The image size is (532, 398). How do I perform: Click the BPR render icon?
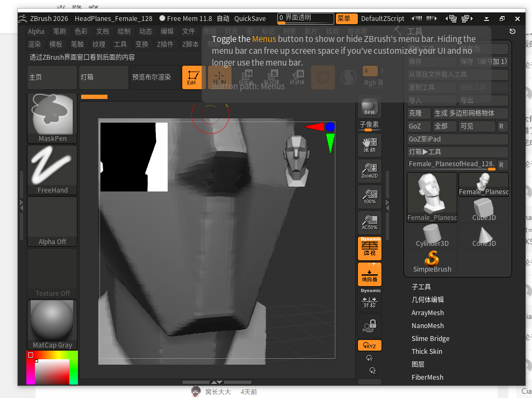[x=369, y=106]
